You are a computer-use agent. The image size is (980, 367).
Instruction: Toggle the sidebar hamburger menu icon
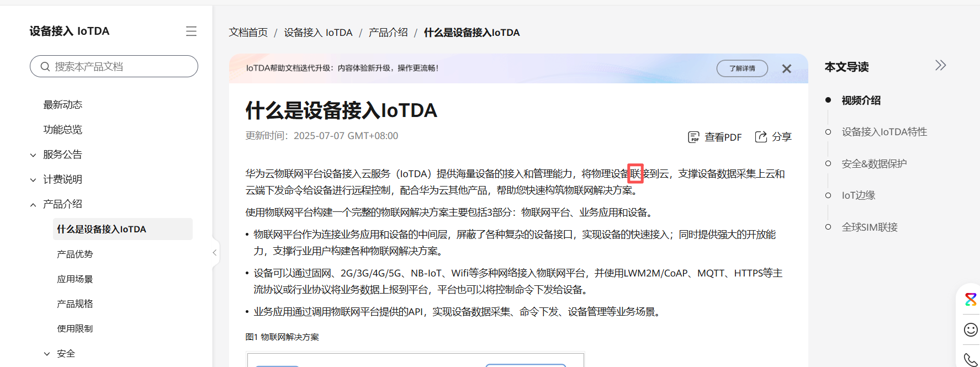click(x=191, y=31)
